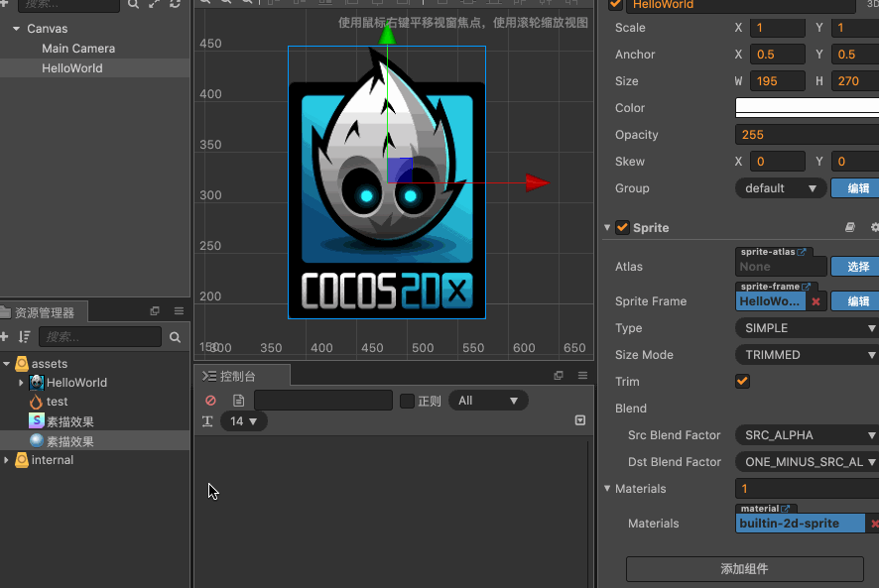Switch to the 控制台 tab
Screen dimensions: 879x588
[x=242, y=376]
